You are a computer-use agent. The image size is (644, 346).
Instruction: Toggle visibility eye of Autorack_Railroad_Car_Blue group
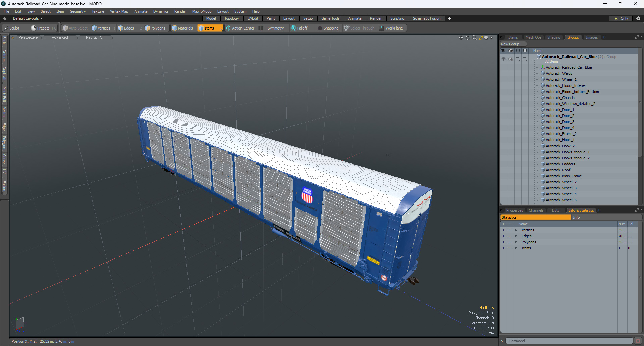pos(503,59)
